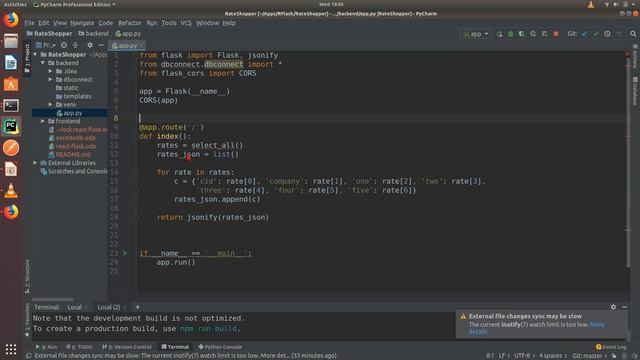The height and width of the screenshot is (360, 640).
Task: Open TODO tool window
Action: 79,347
